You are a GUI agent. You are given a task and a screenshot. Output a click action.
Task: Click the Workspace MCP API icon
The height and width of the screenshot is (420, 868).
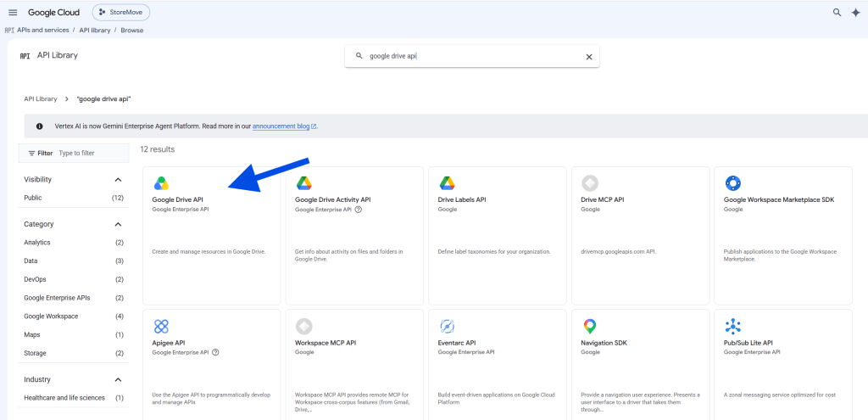(x=304, y=327)
